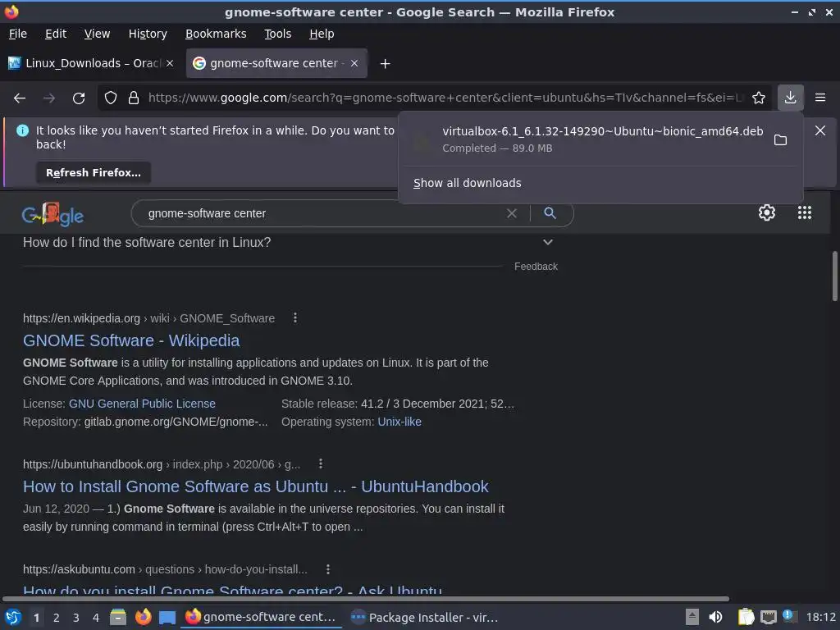Viewport: 840px width, 630px height.
Task: Open the Lubuntu start menu
Action: (13, 617)
